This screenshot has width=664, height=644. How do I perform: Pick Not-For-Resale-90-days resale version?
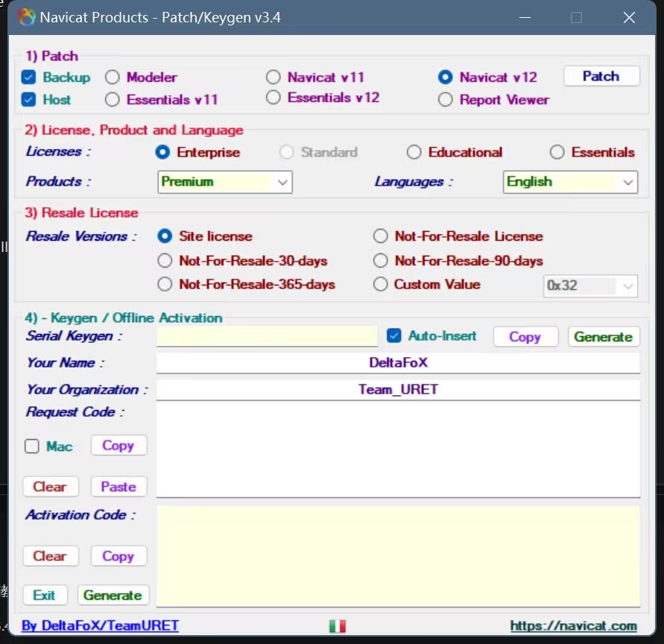tap(381, 261)
